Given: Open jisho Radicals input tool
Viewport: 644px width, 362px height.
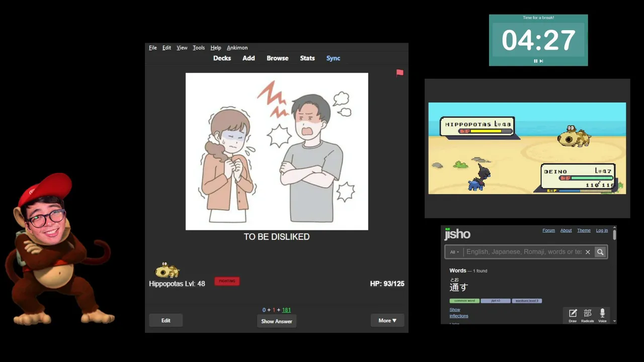Looking at the screenshot, I should click(x=587, y=315).
